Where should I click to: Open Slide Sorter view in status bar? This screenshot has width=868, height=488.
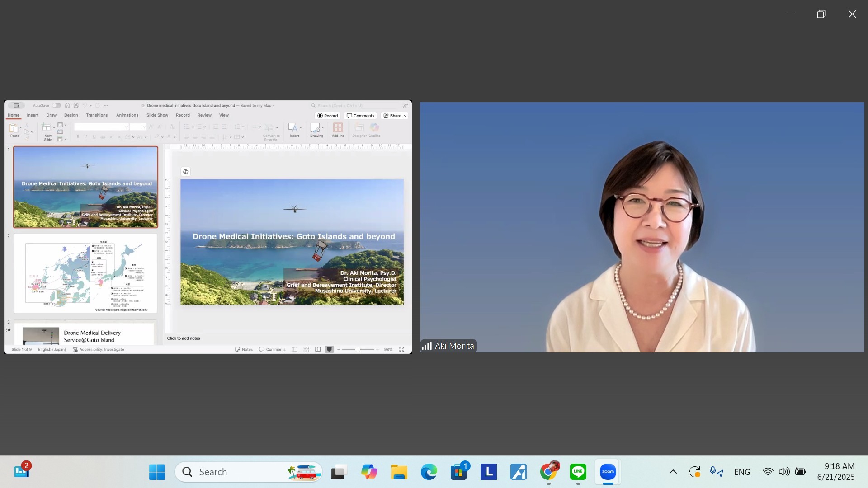point(306,349)
